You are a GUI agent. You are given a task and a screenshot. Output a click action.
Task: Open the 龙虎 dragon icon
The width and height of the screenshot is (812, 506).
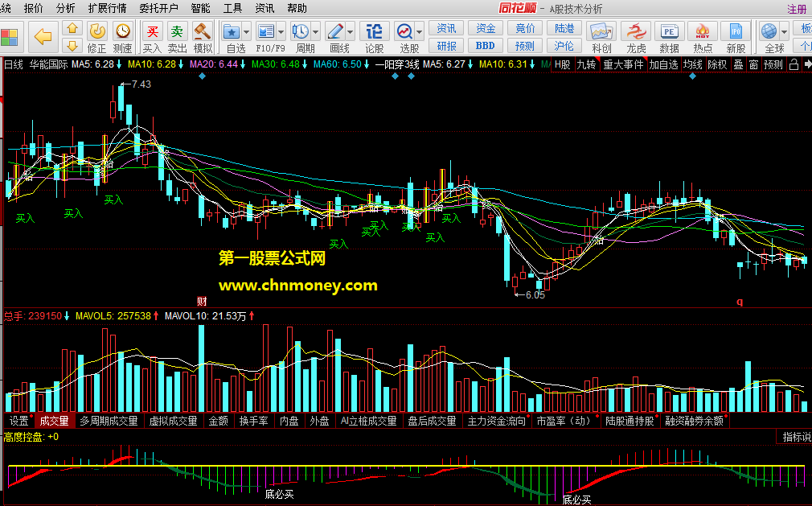[x=636, y=31]
